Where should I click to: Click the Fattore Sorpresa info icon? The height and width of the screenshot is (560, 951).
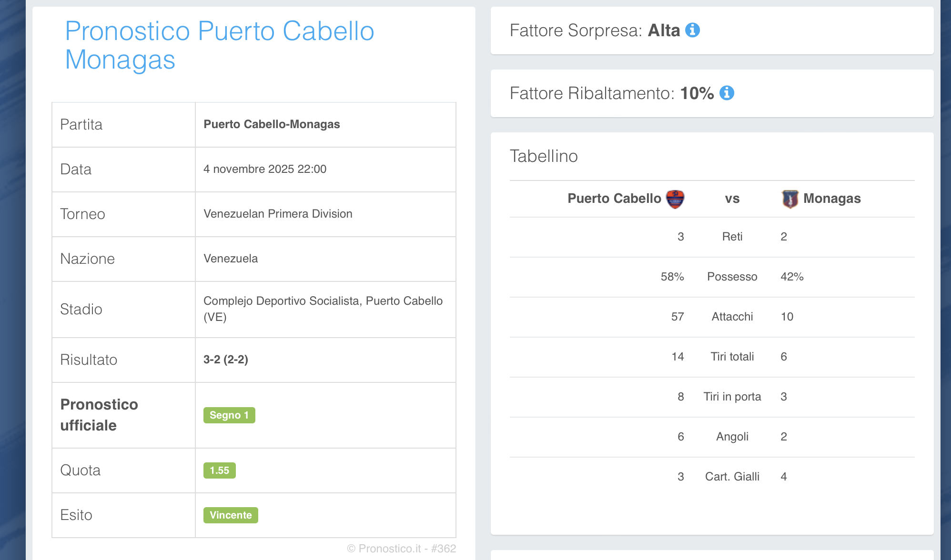tap(692, 30)
